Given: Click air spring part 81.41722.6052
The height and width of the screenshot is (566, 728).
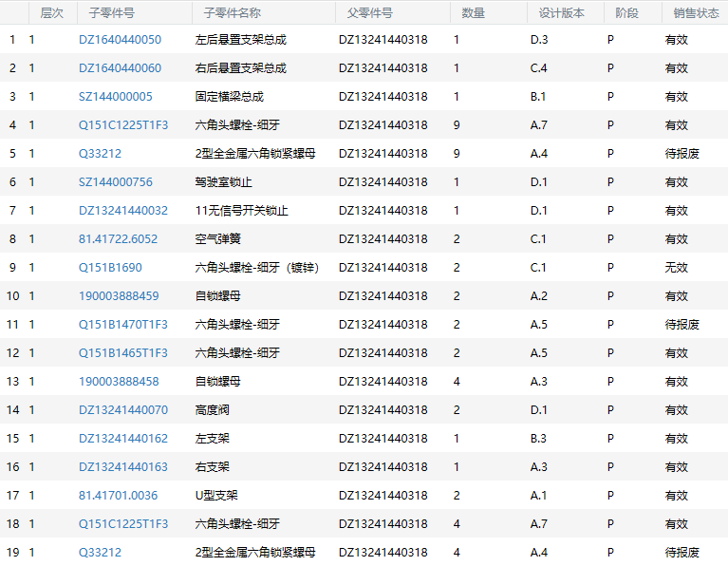Looking at the screenshot, I should click(118, 239).
